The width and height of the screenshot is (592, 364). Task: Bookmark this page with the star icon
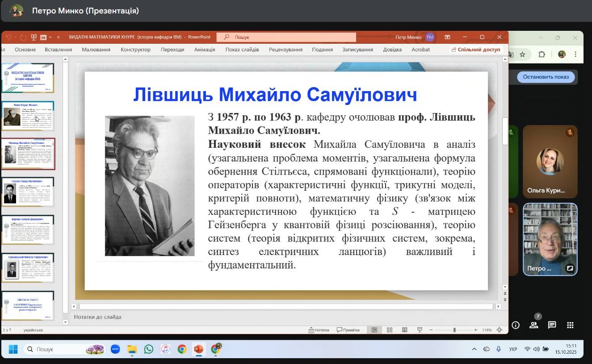point(522,54)
